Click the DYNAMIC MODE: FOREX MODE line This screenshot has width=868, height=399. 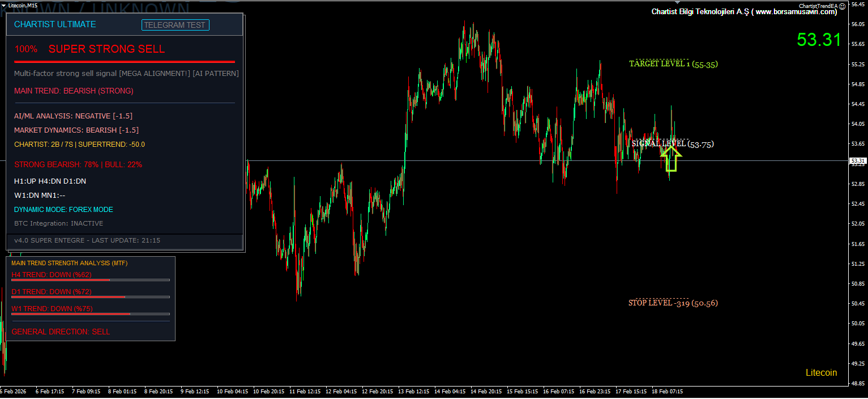click(63, 210)
